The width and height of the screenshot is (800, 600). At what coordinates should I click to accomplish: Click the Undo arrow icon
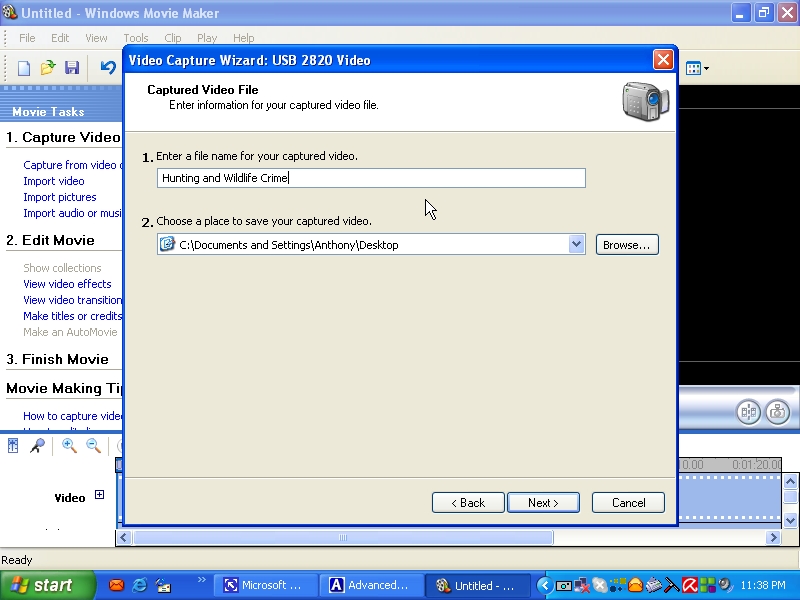pos(107,68)
